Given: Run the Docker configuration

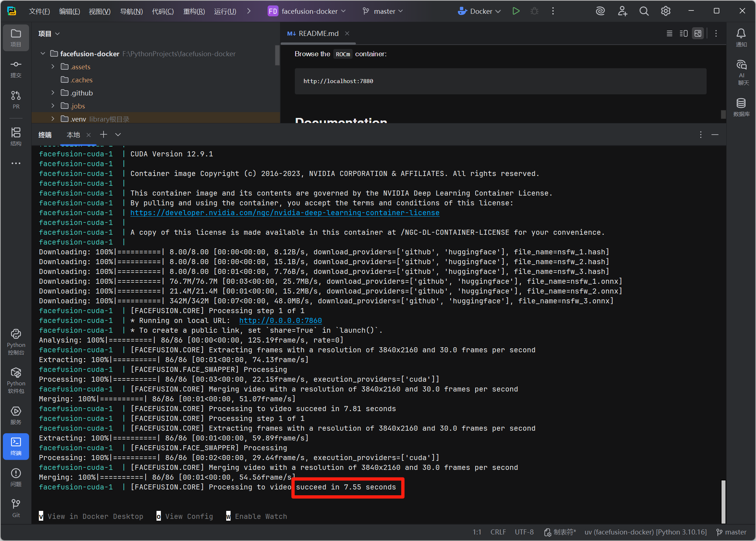Looking at the screenshot, I should click(x=516, y=11).
